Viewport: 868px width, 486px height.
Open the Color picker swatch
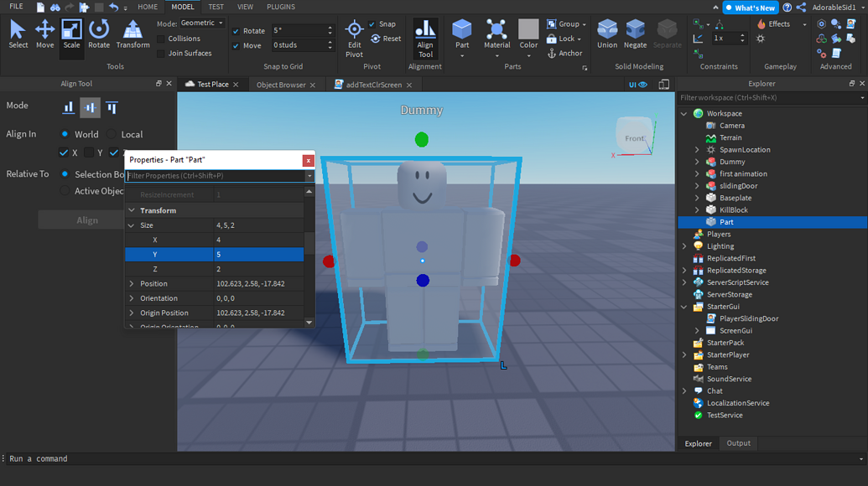528,29
